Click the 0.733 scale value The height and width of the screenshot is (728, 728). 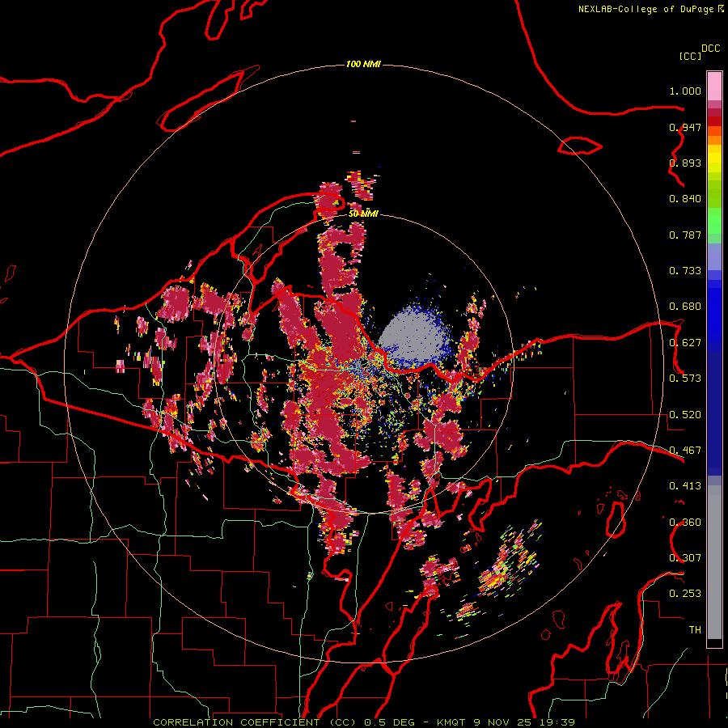click(x=685, y=271)
